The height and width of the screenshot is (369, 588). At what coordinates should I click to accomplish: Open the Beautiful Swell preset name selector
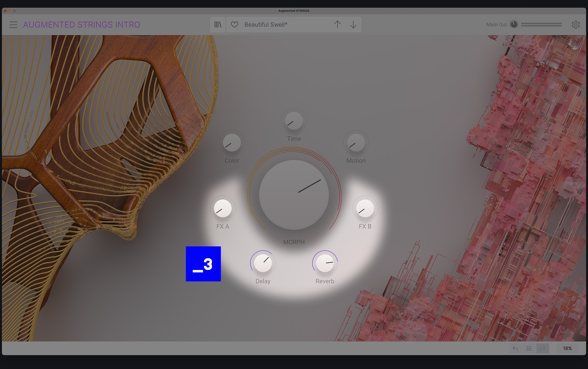[266, 25]
